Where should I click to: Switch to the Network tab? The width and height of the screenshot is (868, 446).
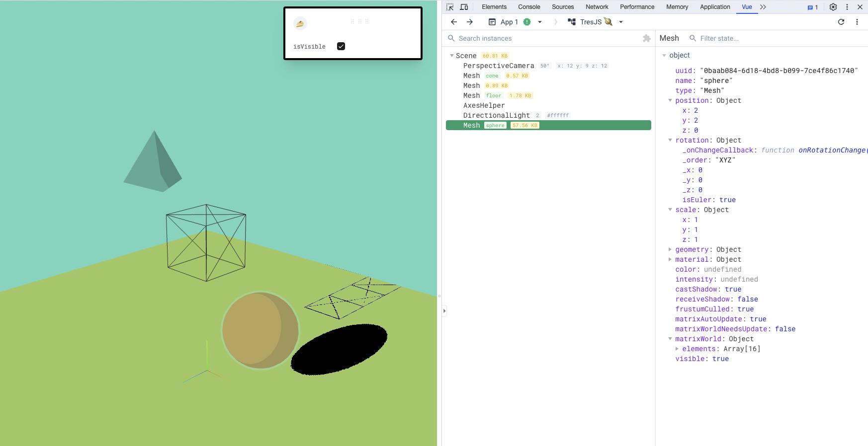click(x=597, y=7)
